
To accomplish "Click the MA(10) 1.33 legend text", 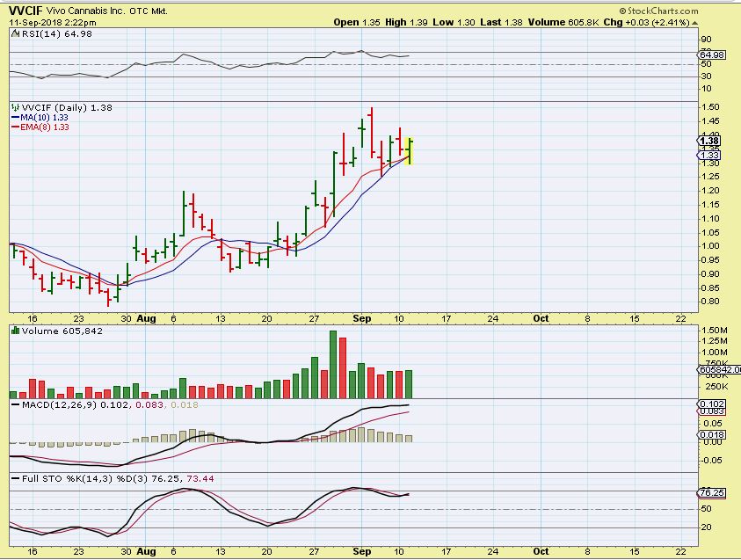I will (44, 117).
